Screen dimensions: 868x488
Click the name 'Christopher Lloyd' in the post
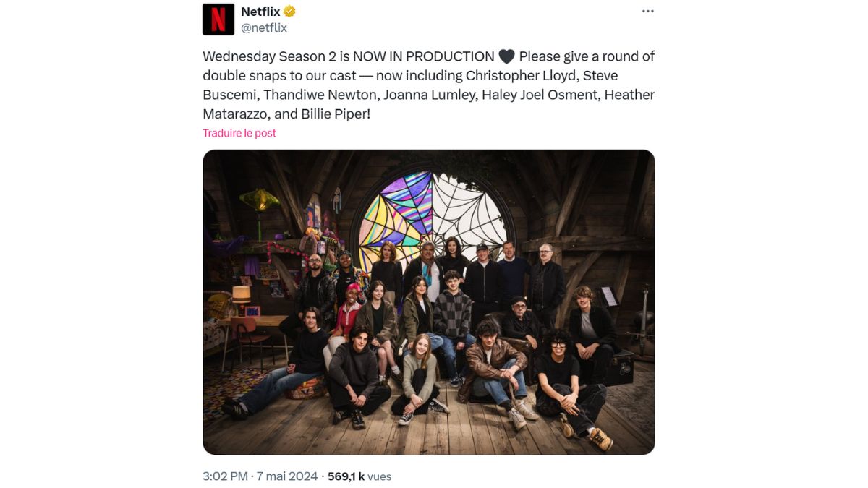522,75
